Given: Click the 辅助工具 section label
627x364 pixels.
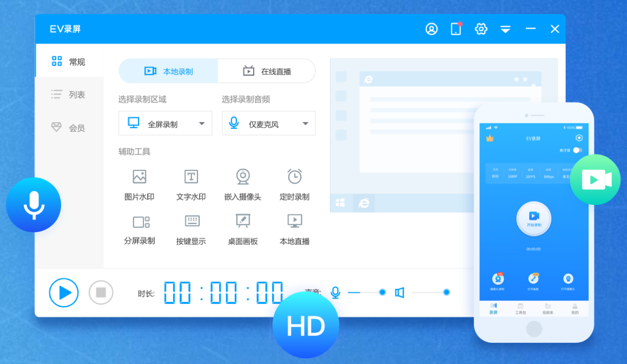Looking at the screenshot, I should [134, 151].
